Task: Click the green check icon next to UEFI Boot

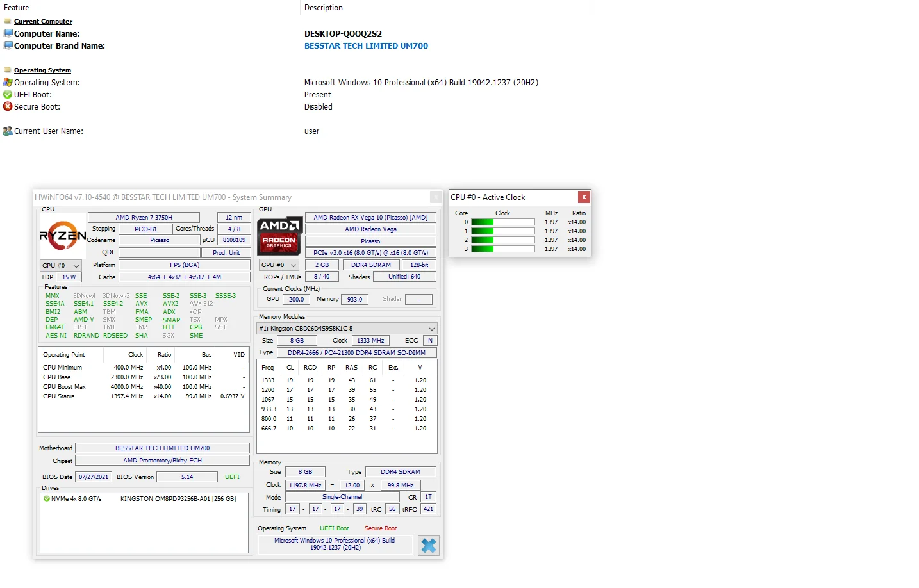Action: (x=8, y=94)
